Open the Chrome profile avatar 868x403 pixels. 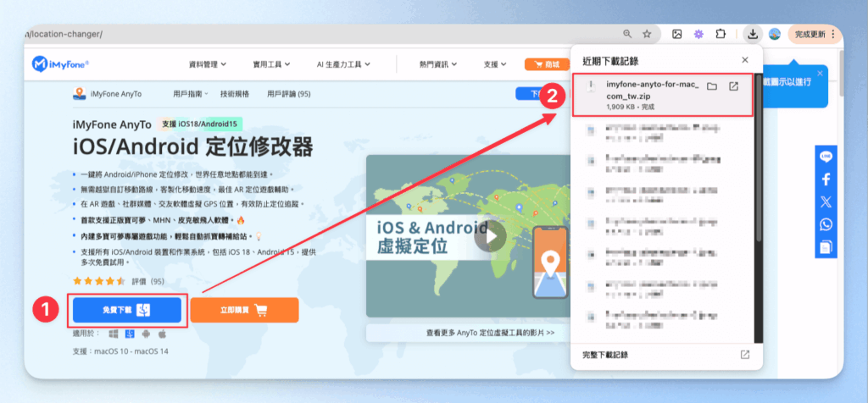[x=775, y=34]
